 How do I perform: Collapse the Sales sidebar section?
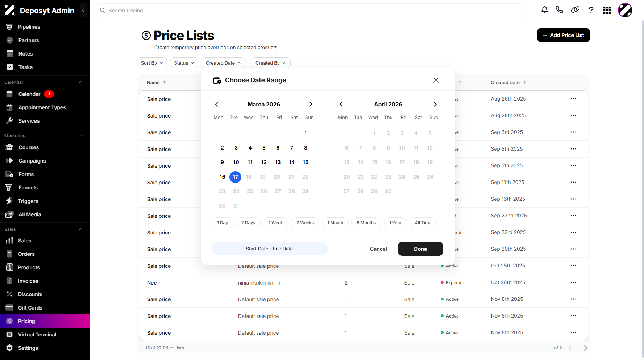(81, 229)
